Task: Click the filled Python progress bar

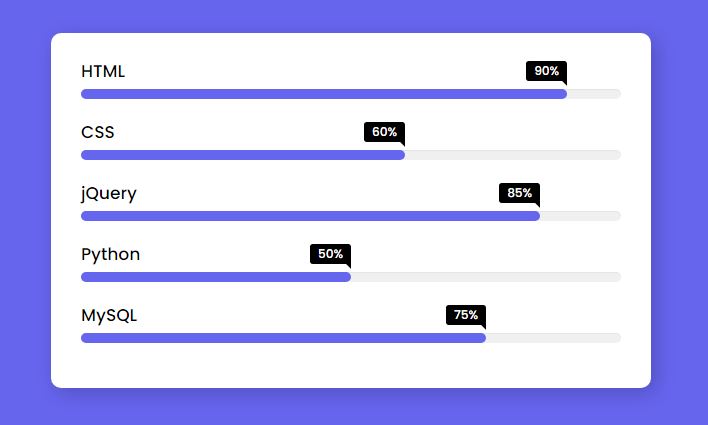Action: (x=216, y=277)
